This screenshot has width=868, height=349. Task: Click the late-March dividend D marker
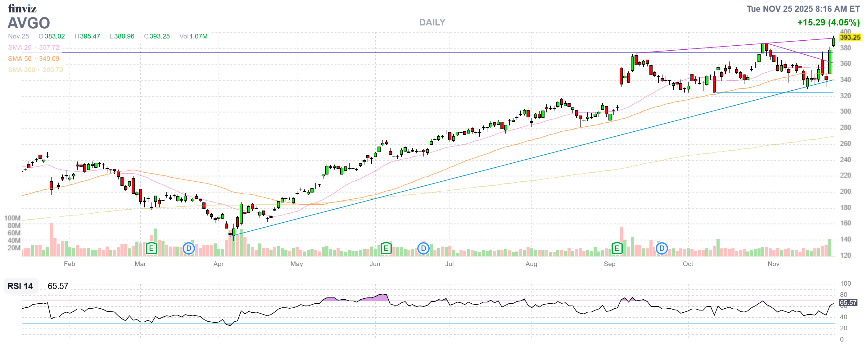coord(189,249)
